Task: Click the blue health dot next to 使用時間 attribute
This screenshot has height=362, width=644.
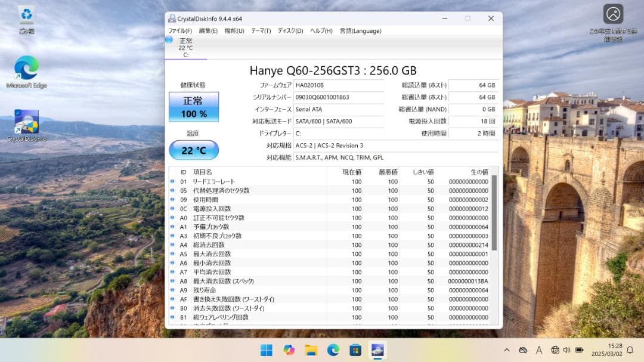Action: tap(172, 199)
